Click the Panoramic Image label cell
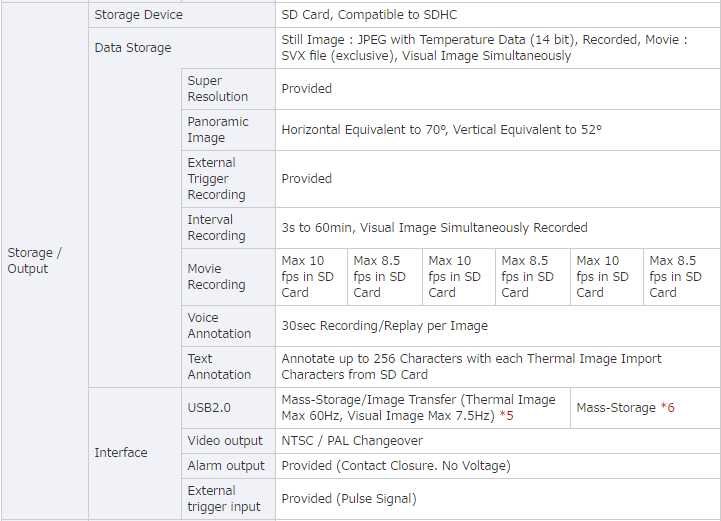This screenshot has height=521, width=721. 229,130
